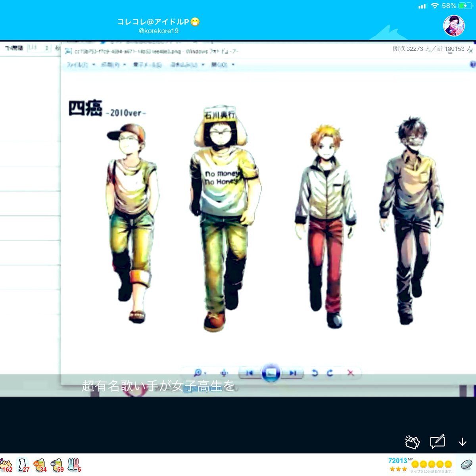The image size is (476, 476).
Task: Rotate the image counterclockwise
Action: pos(315,372)
